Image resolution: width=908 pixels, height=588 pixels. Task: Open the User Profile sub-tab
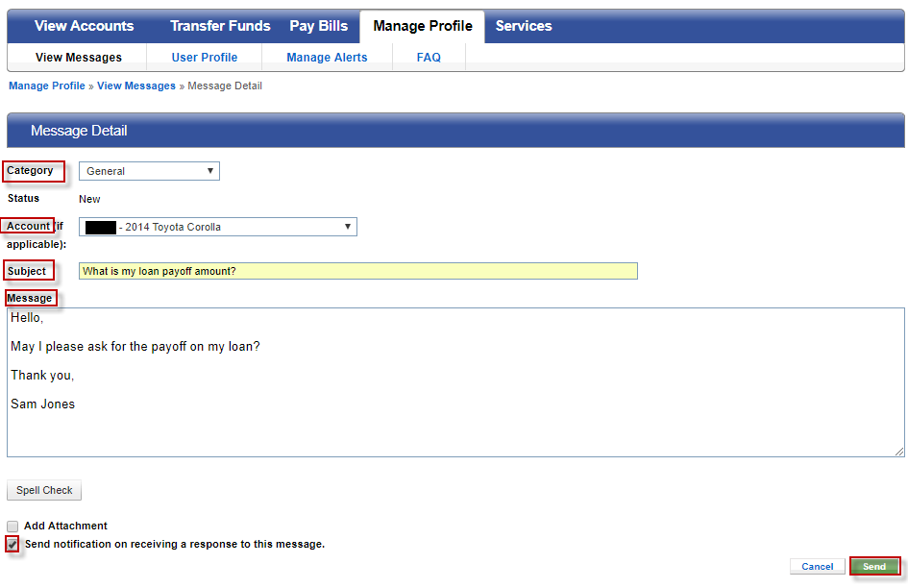pos(205,58)
